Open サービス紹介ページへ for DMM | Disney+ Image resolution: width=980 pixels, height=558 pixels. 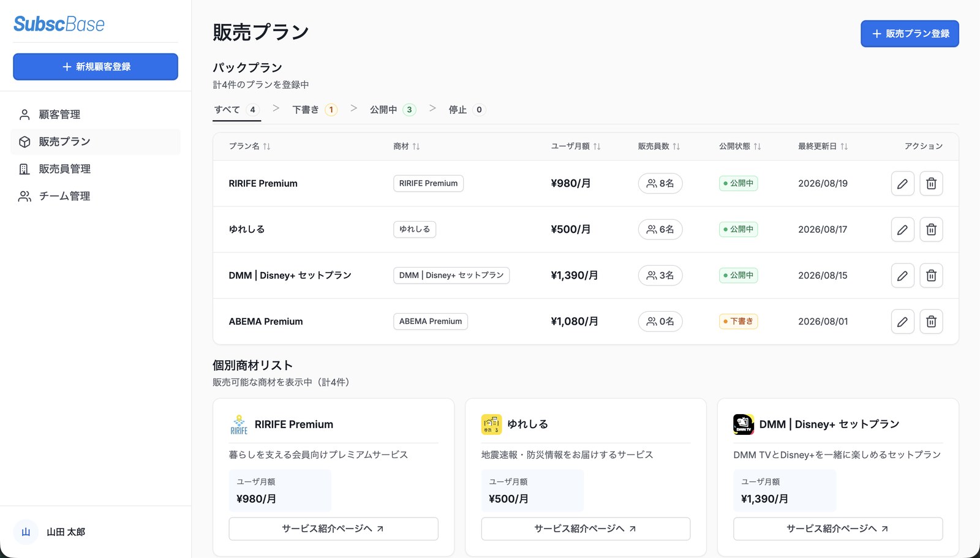pyautogui.click(x=838, y=529)
